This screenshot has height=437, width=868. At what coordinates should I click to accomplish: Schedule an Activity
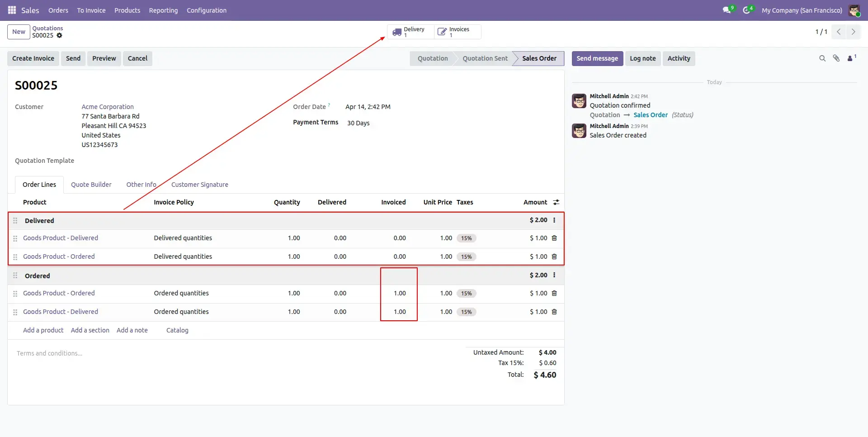[x=679, y=58]
